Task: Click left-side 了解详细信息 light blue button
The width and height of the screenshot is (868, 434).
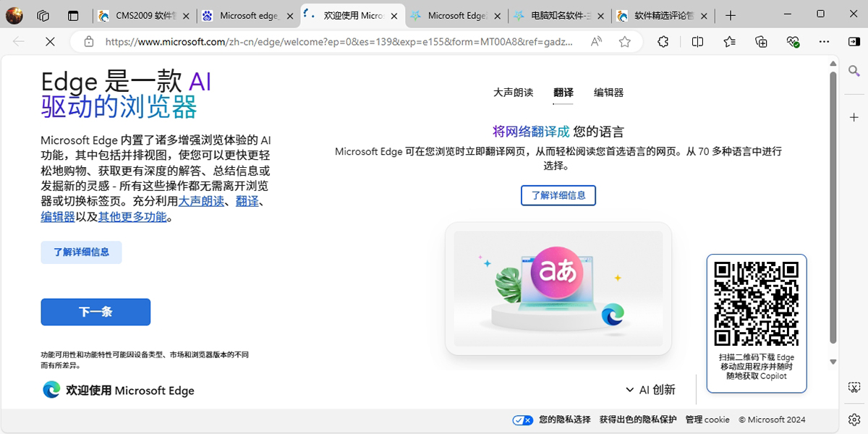Action: (x=81, y=252)
